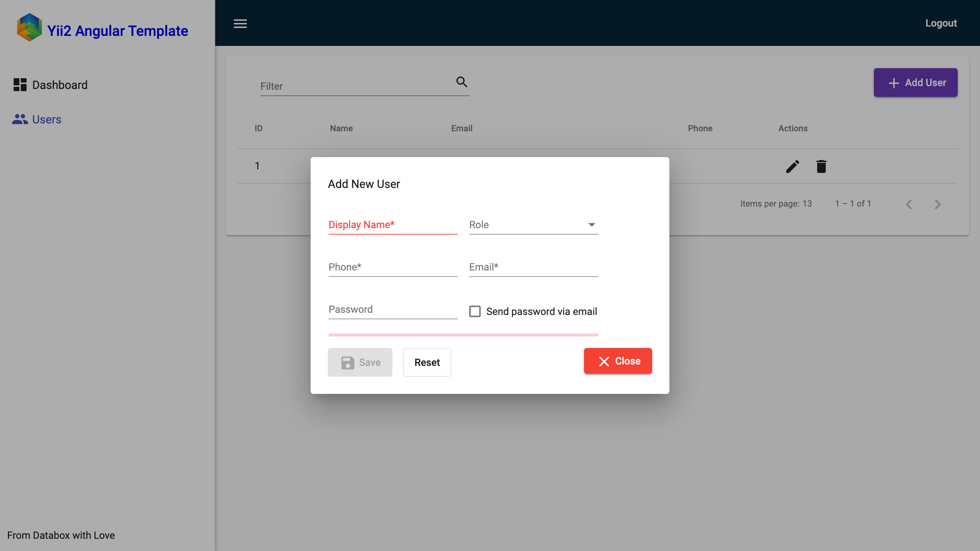Go to next page chevron

(937, 204)
